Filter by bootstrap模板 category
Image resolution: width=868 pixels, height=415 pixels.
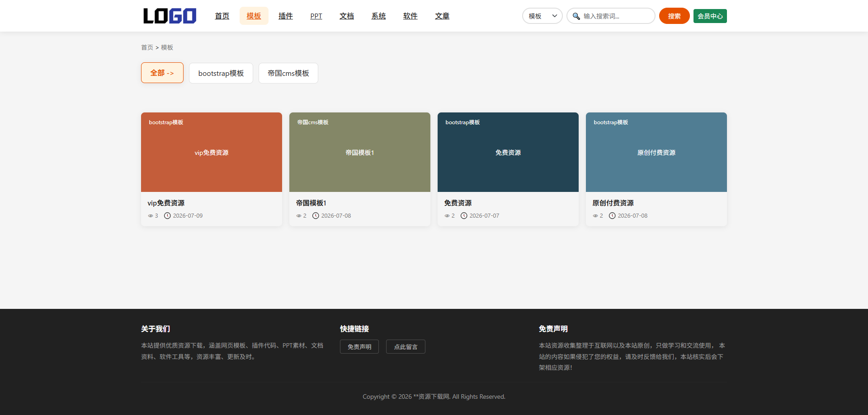[221, 73]
